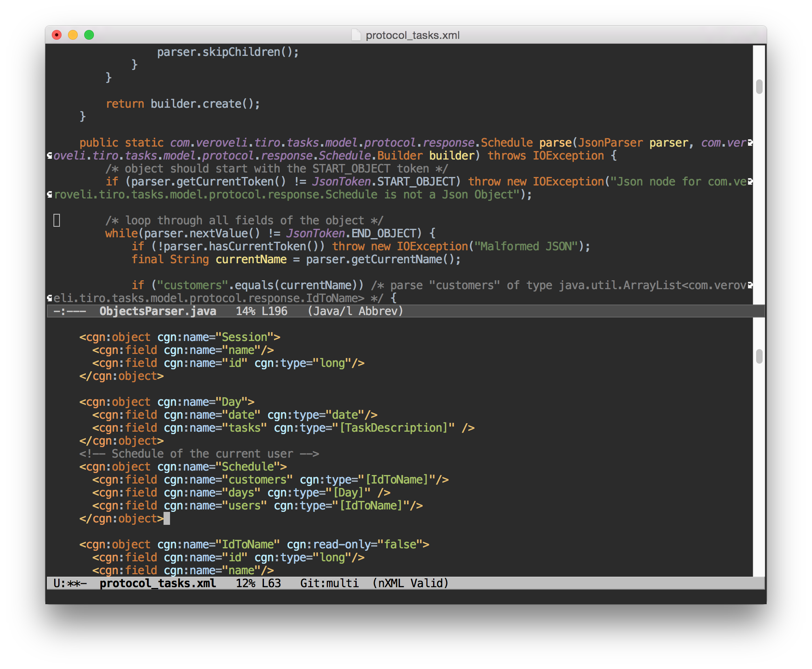Click the hollow cursor box in the Java buffer
The image size is (812, 669).
pos(57,220)
